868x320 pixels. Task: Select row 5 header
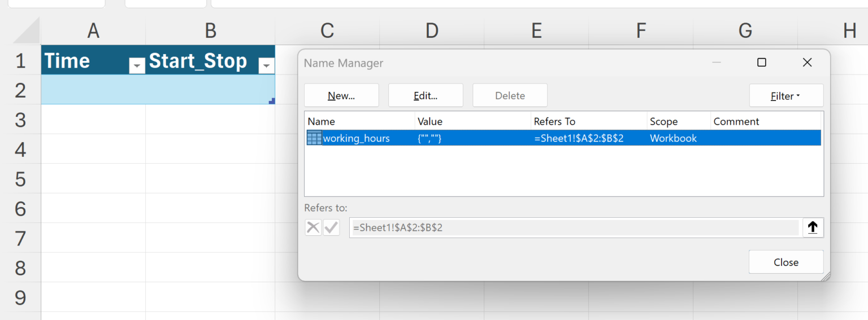(20, 178)
